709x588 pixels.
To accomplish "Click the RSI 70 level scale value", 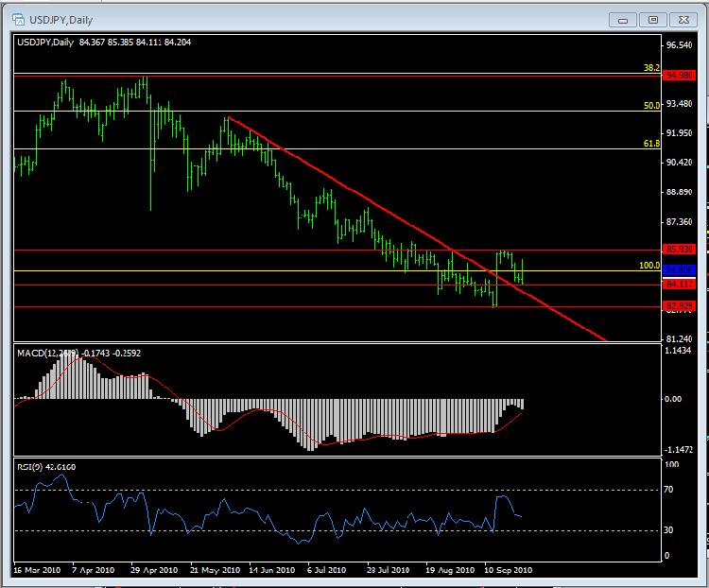I will point(669,490).
